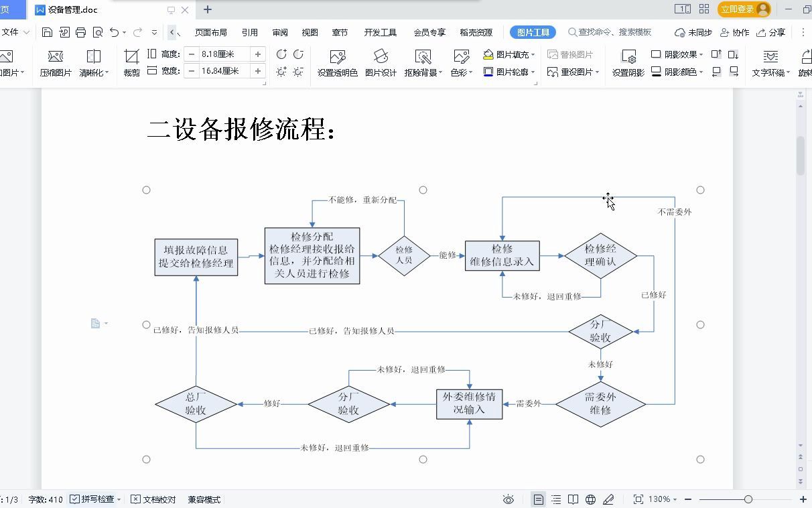Increase height with the plus stepper
The image size is (812, 508).
tap(258, 54)
